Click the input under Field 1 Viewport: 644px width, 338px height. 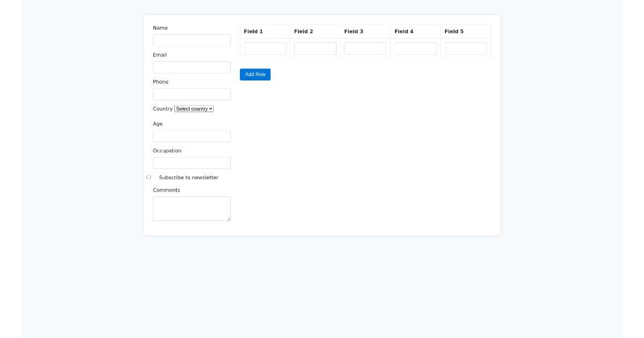pos(265,49)
